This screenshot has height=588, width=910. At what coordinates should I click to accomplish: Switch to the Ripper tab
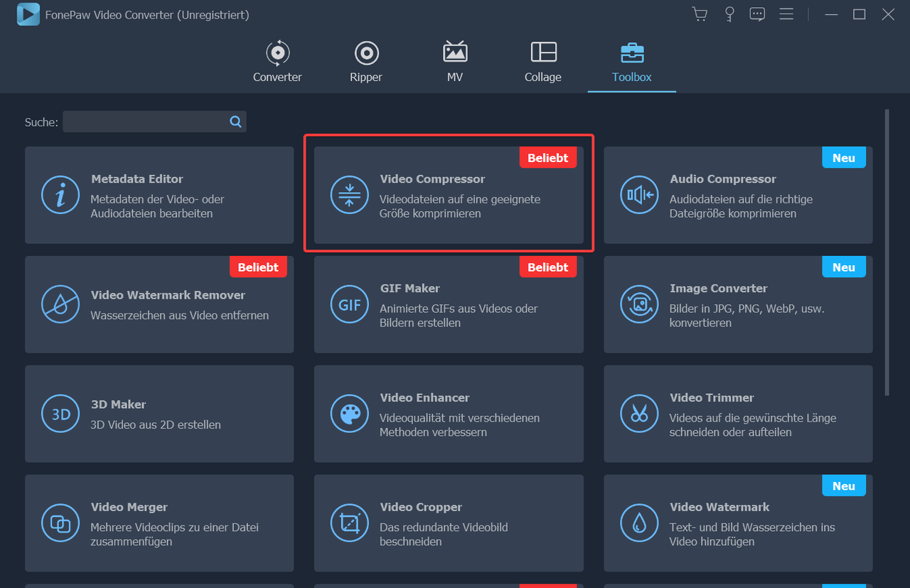coord(366,63)
